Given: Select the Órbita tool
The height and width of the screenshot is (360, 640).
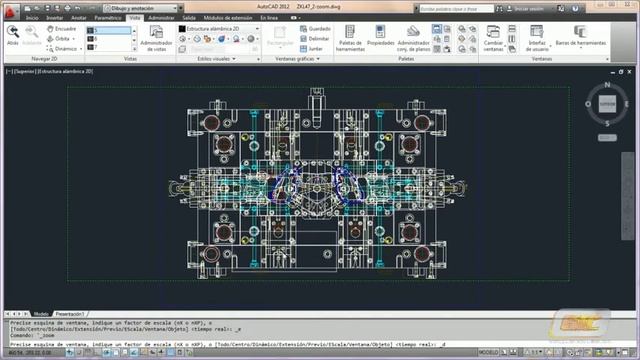Looking at the screenshot, I should coord(58,39).
